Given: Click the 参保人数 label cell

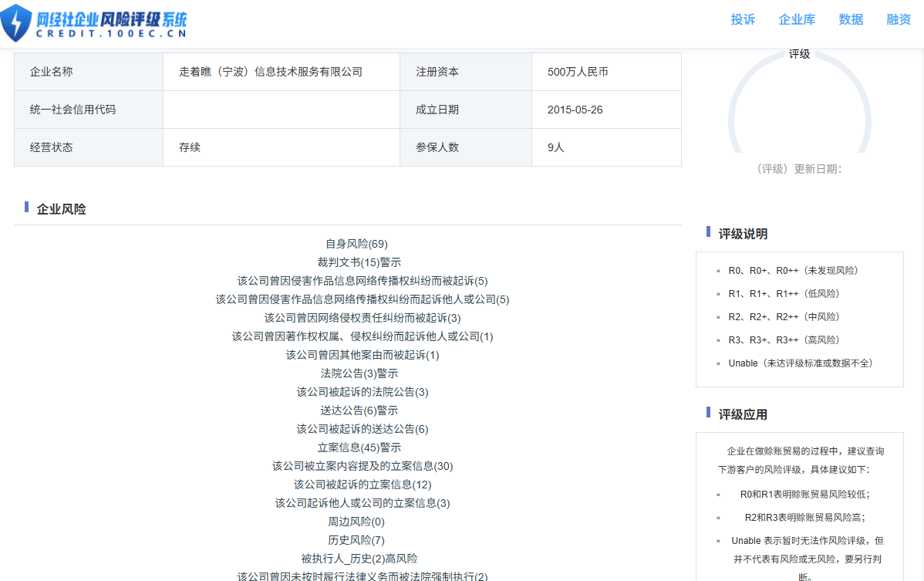Looking at the screenshot, I should click(x=466, y=147).
